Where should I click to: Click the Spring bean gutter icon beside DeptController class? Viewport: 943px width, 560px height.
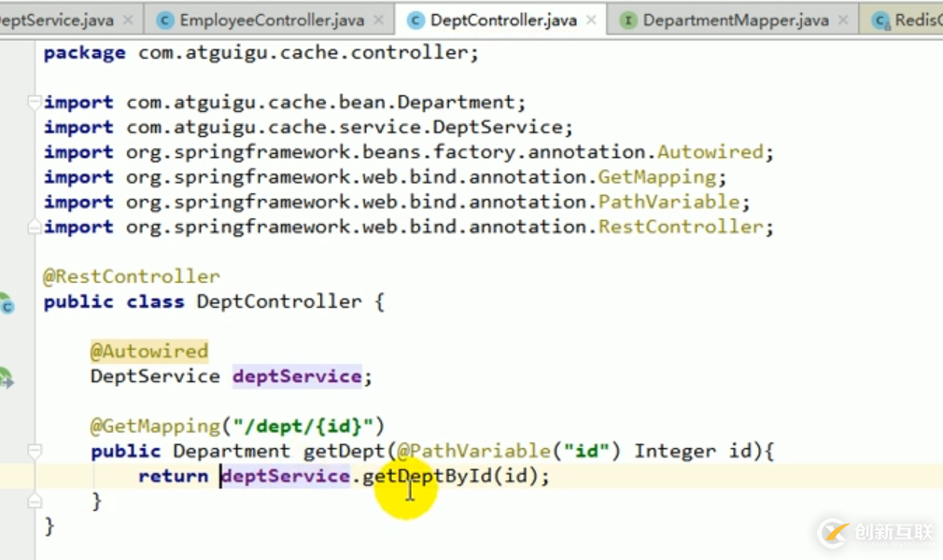[6, 303]
